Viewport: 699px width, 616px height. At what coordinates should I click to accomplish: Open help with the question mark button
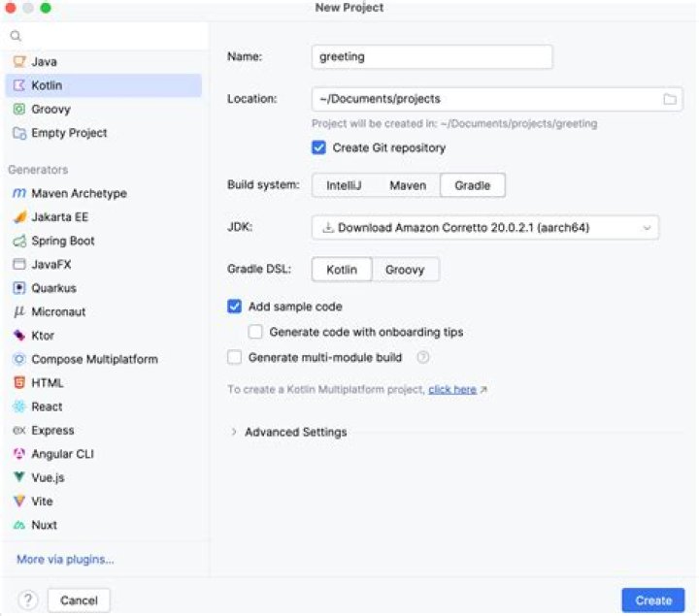(x=28, y=600)
